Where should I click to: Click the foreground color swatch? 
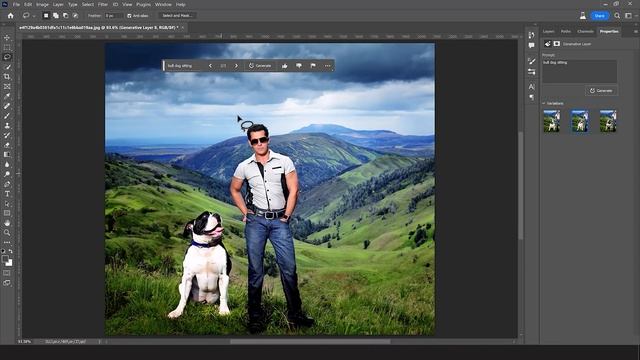(5, 259)
